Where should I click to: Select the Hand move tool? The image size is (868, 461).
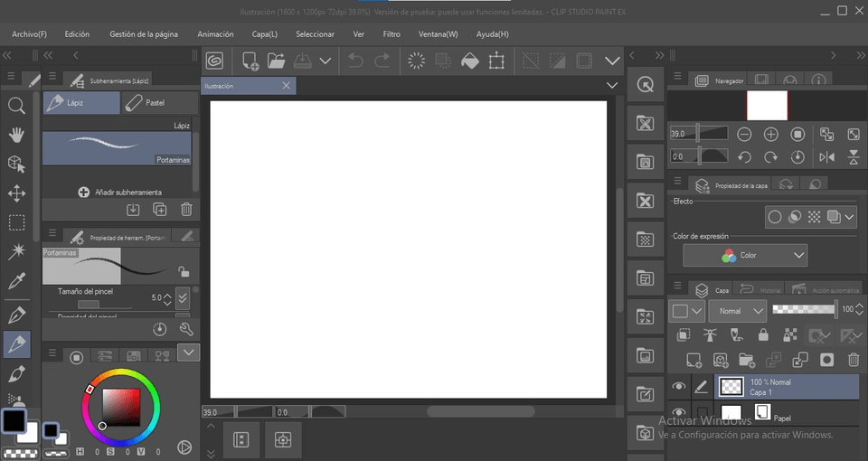point(16,135)
